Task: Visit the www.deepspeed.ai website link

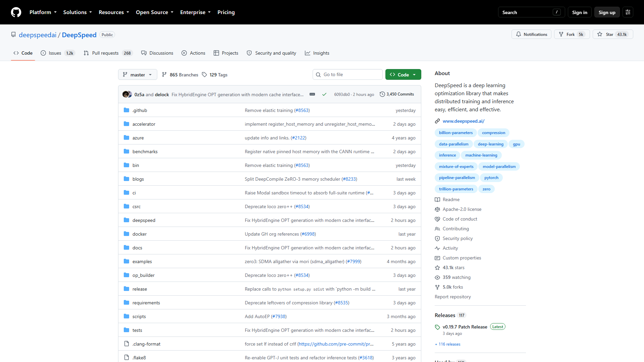Action: click(463, 121)
